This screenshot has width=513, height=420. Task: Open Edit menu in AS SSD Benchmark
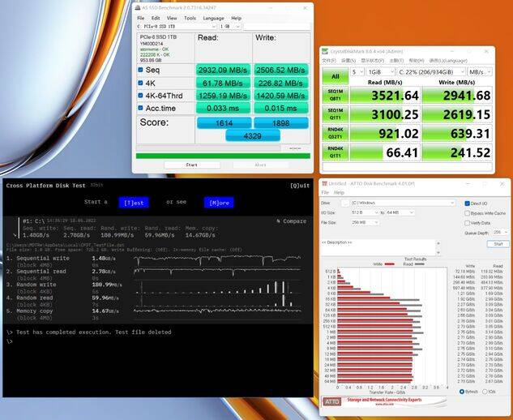[x=156, y=18]
